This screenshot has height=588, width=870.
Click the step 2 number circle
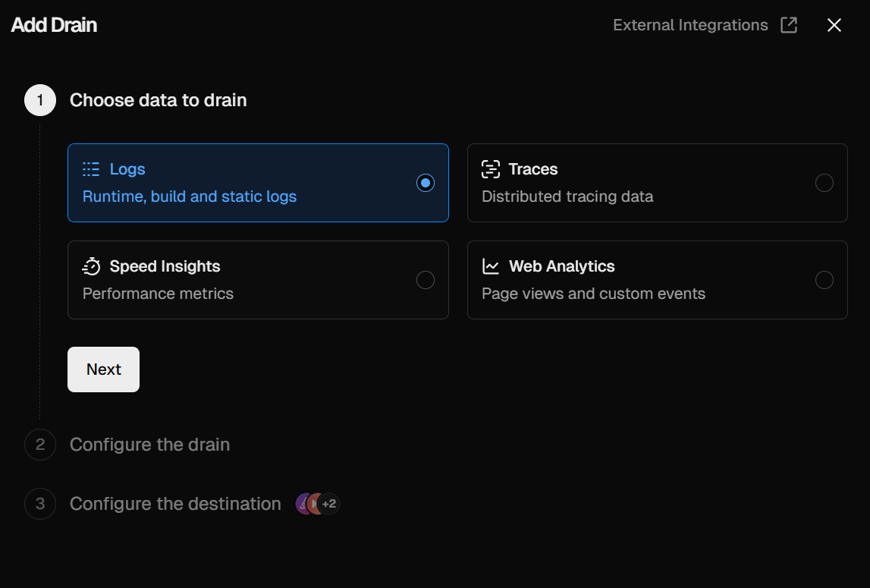point(40,445)
